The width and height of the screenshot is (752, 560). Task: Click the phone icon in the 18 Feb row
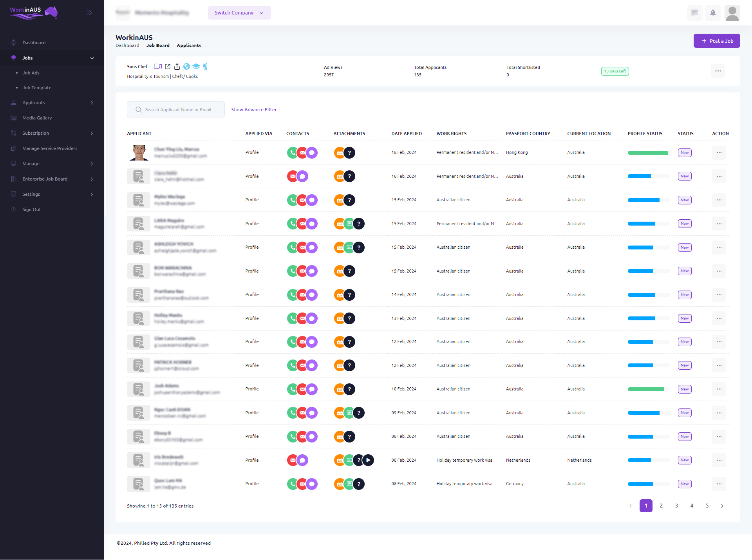pos(293,153)
